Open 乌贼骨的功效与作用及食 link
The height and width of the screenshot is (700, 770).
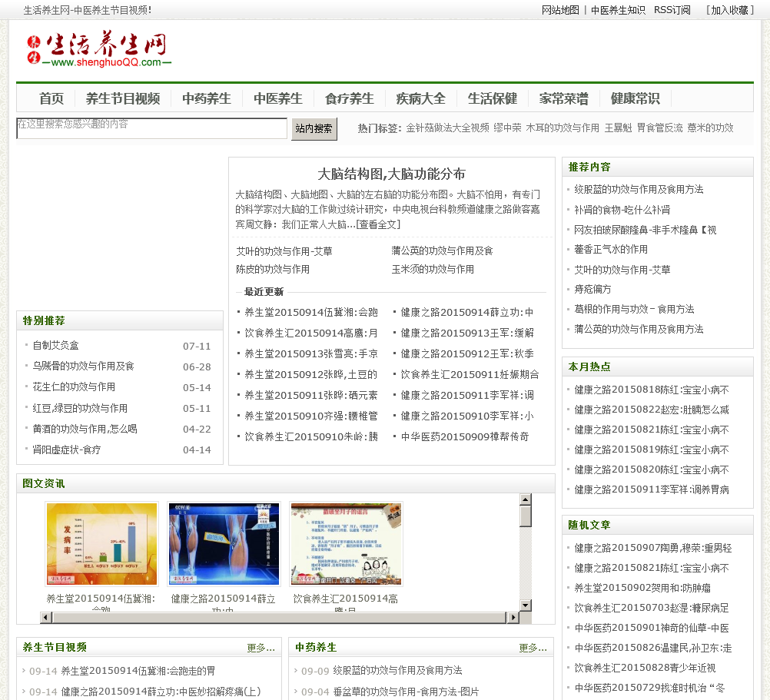pos(84,367)
